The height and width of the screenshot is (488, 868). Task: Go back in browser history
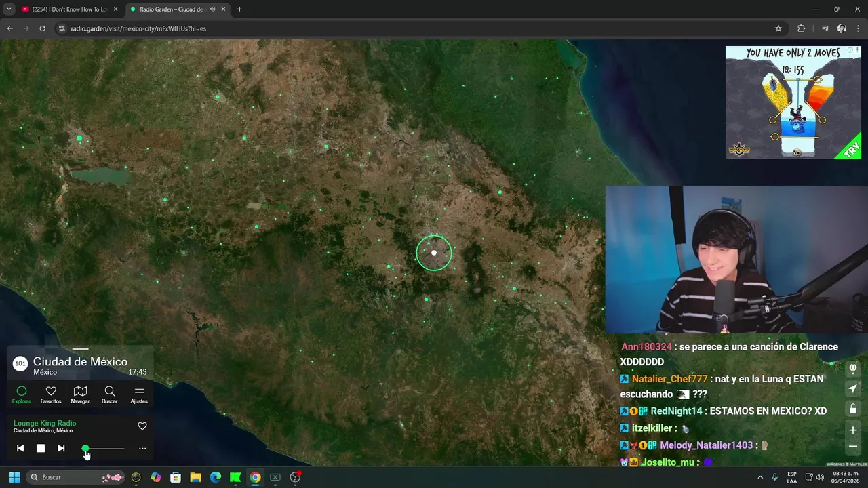9,28
